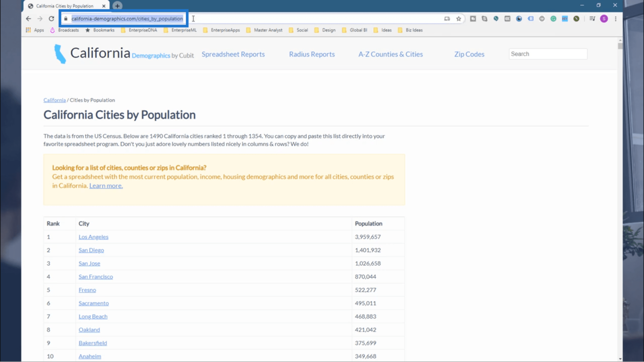The width and height of the screenshot is (644, 362).
Task: Bookmark this page with star icon
Action: click(458, 18)
